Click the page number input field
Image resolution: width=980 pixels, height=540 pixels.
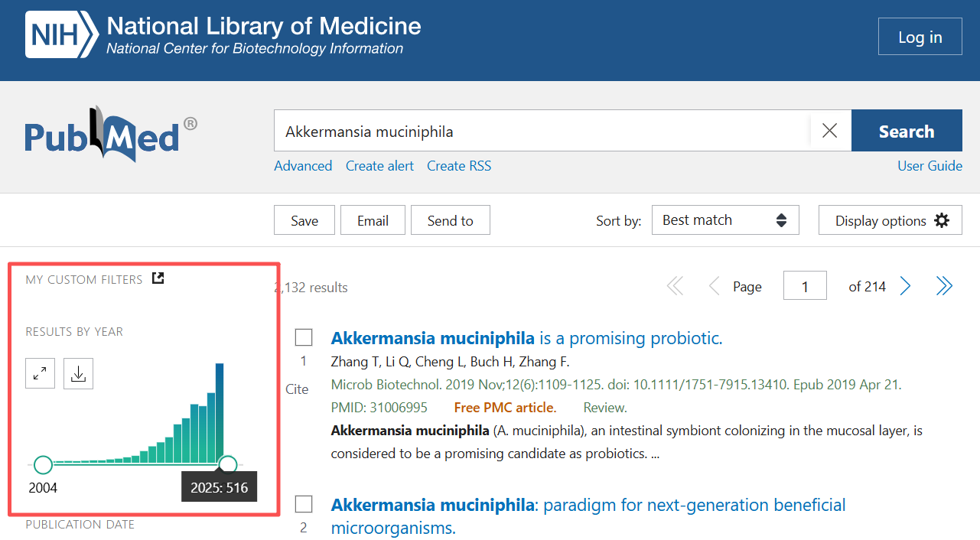(805, 287)
